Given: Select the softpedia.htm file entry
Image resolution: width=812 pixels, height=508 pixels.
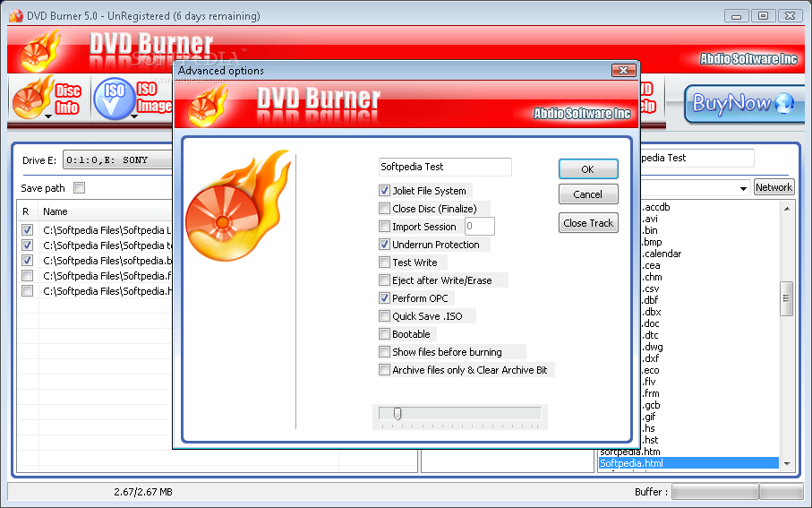Looking at the screenshot, I should point(630,452).
